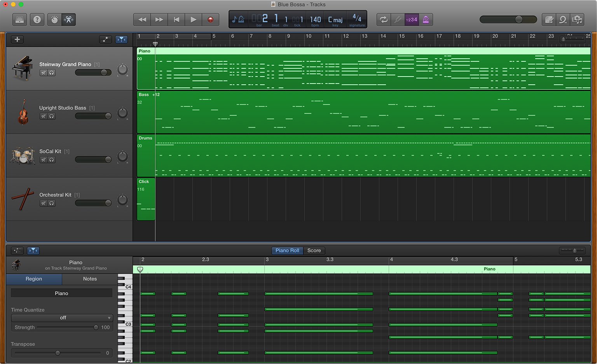This screenshot has height=364, width=597.
Task: Mute Orchestral Kit track
Action: 44,203
